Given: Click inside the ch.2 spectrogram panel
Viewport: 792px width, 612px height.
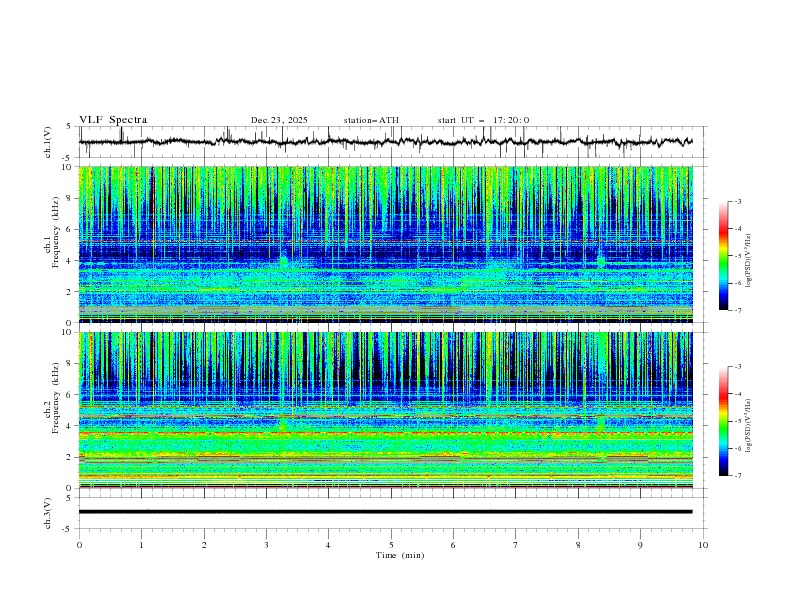Looking at the screenshot, I should click(x=385, y=410).
